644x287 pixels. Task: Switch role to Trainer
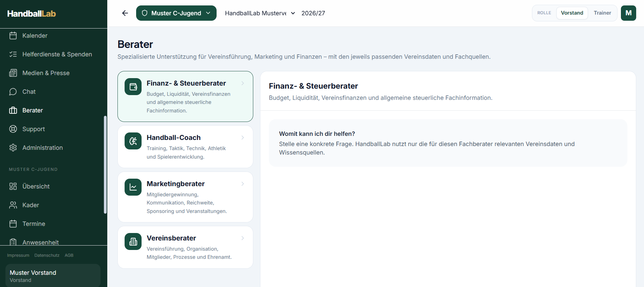pyautogui.click(x=602, y=13)
